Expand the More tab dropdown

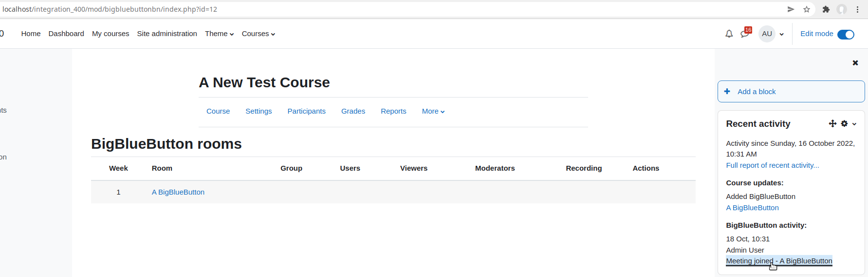coord(433,111)
